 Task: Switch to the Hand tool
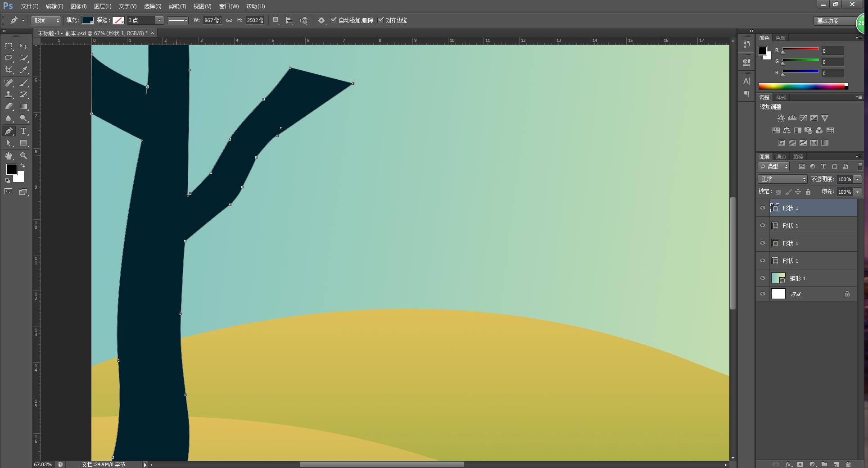[9, 156]
